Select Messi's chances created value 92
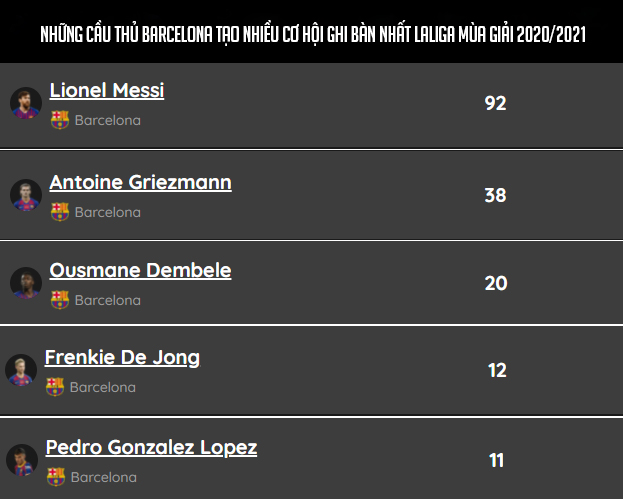This screenshot has width=623, height=499. coord(495,103)
